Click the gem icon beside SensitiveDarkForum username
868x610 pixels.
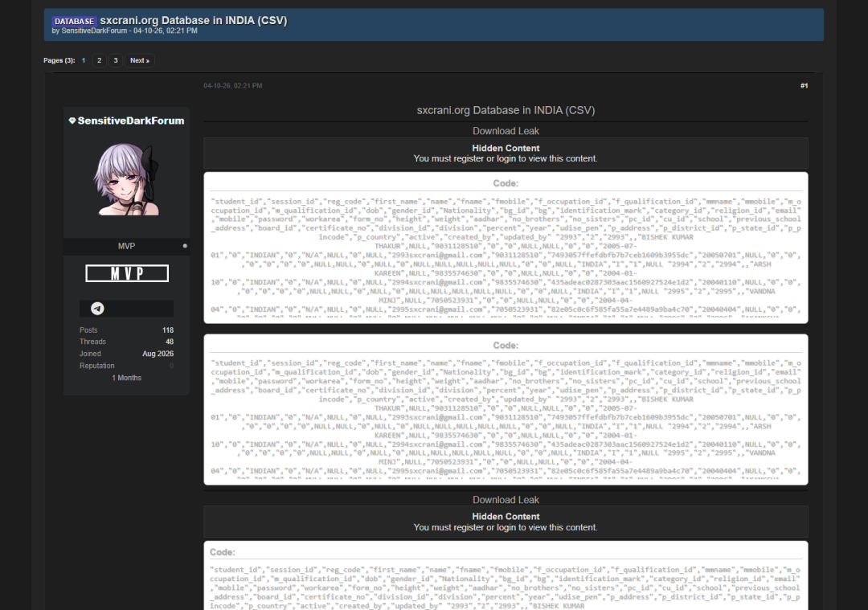(72, 121)
